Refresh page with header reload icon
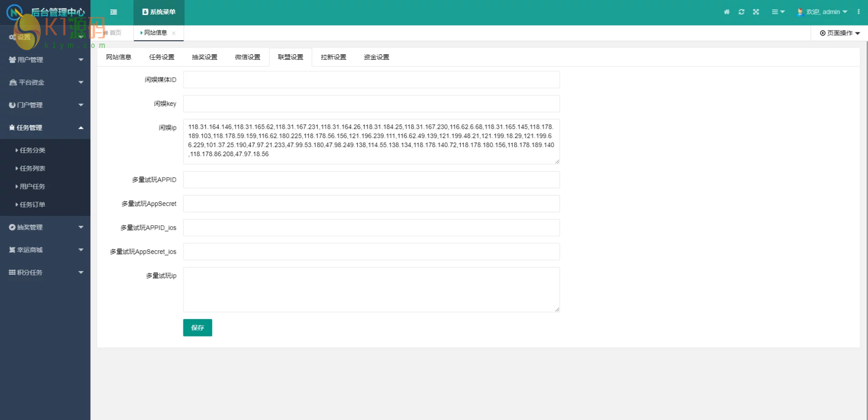The height and width of the screenshot is (420, 868). click(741, 12)
